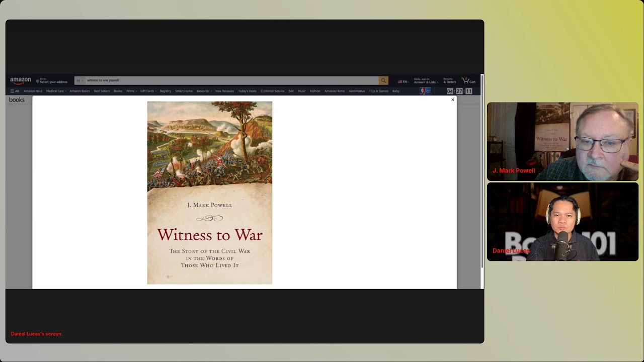Screen dimensions: 644x362
Task: Open the Books nav link
Action: [118, 91]
